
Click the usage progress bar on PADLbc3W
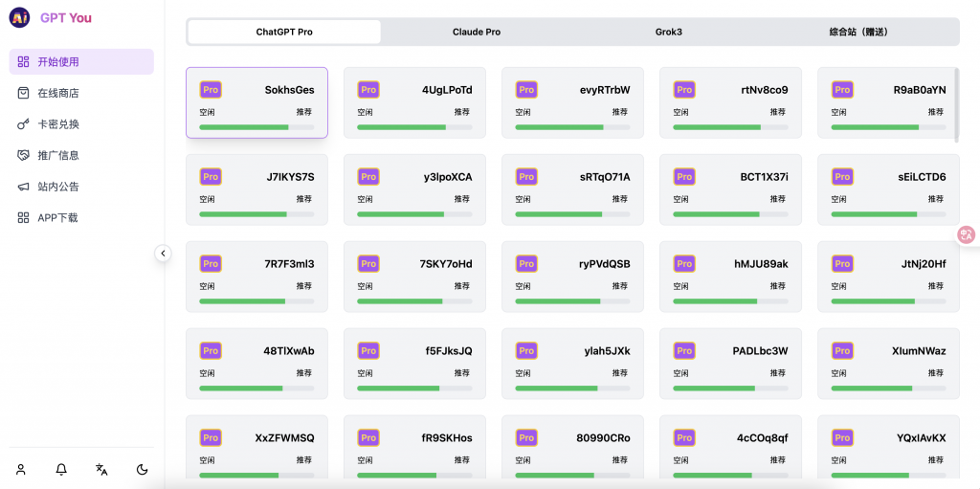(730, 389)
